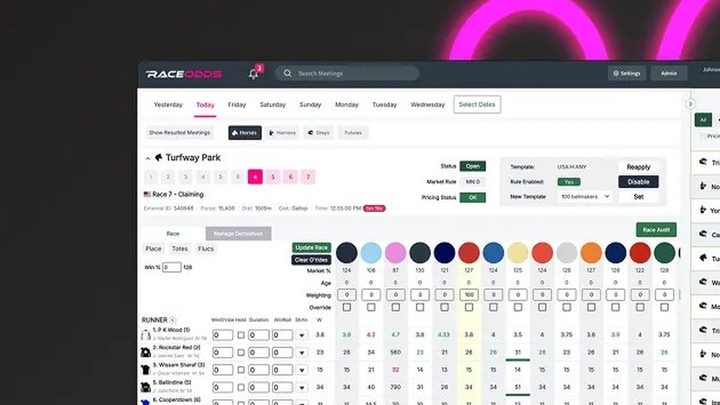Filter meetings by Harness
This screenshot has width=720, height=405.
coord(282,133)
